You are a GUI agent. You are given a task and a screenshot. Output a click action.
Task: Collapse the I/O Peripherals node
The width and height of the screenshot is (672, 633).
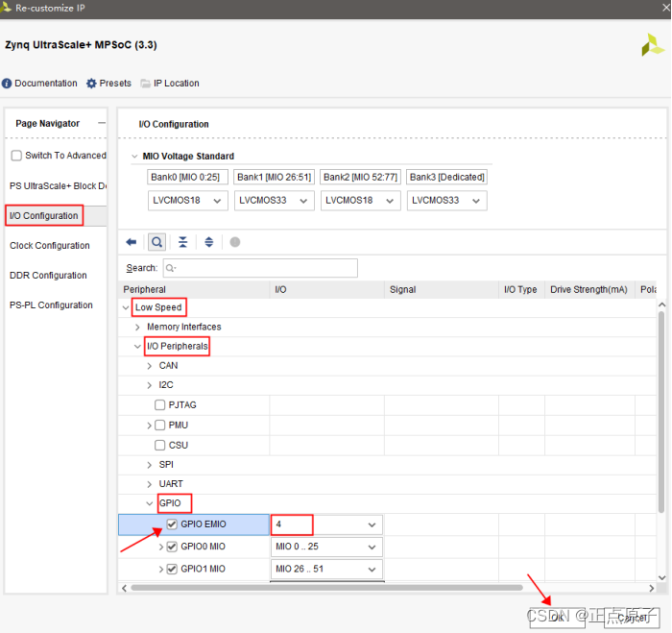[x=137, y=346]
